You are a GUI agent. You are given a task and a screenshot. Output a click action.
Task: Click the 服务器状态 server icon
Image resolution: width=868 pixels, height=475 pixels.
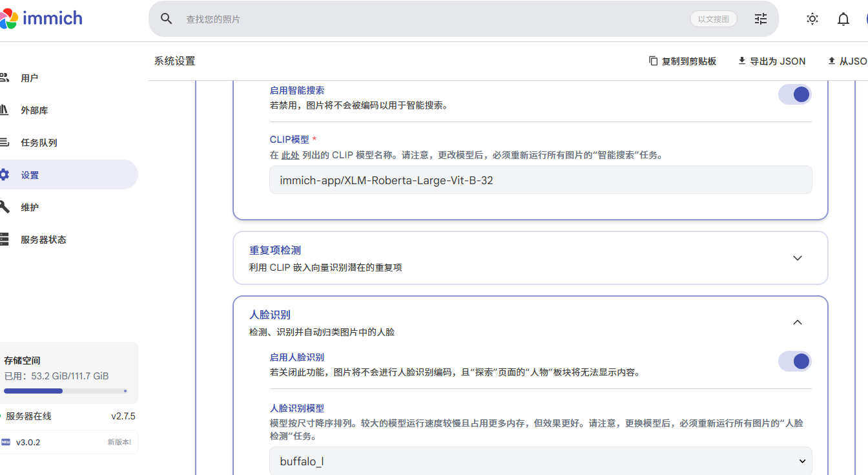coord(4,239)
